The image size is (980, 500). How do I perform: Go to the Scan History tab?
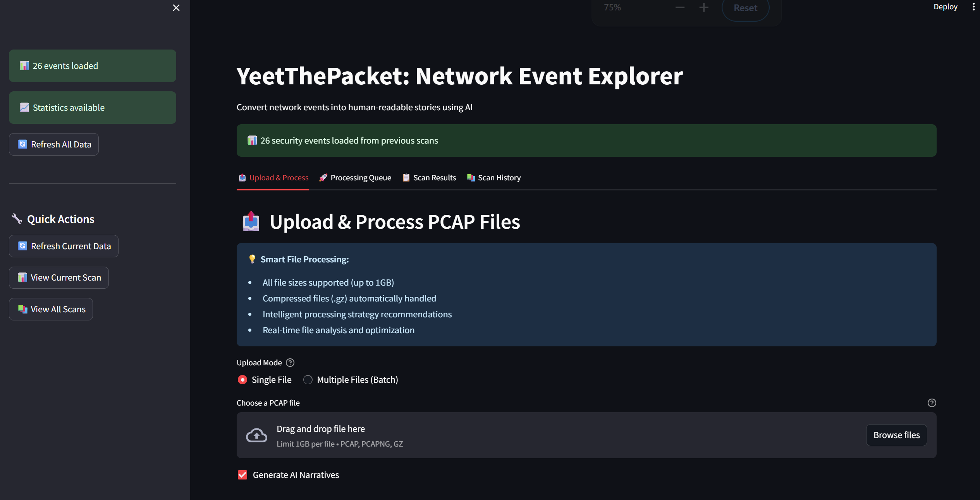pyautogui.click(x=494, y=178)
